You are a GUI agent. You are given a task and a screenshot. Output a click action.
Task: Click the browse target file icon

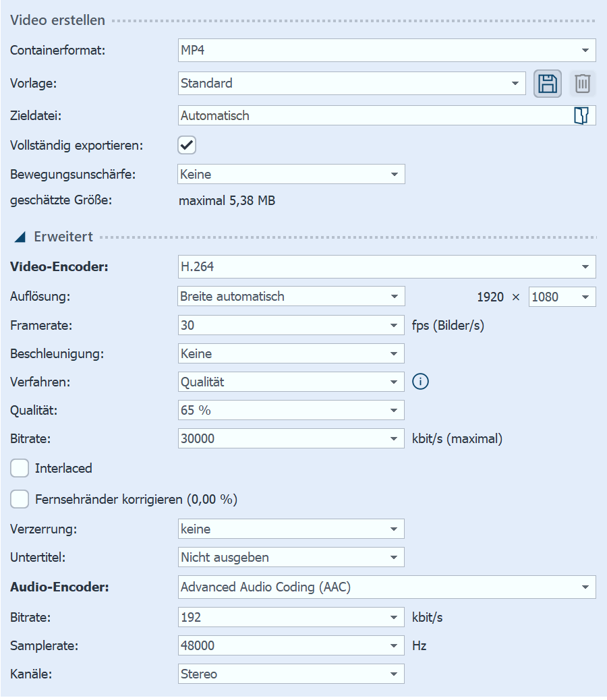tap(581, 116)
